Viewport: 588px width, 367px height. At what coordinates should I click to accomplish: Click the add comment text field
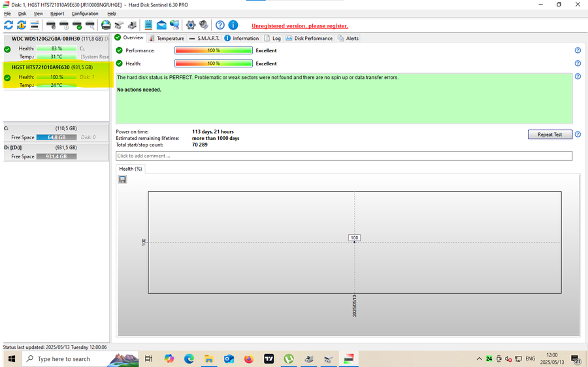344,156
